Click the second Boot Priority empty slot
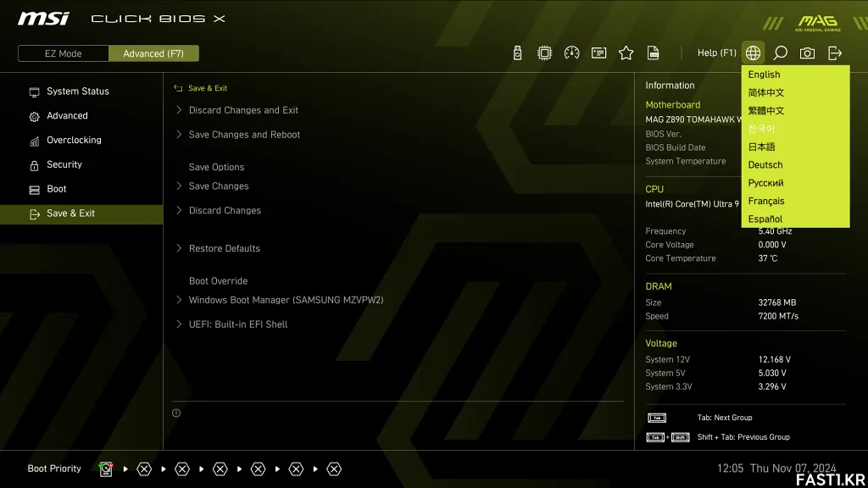This screenshot has height=488, width=868. [182, 469]
